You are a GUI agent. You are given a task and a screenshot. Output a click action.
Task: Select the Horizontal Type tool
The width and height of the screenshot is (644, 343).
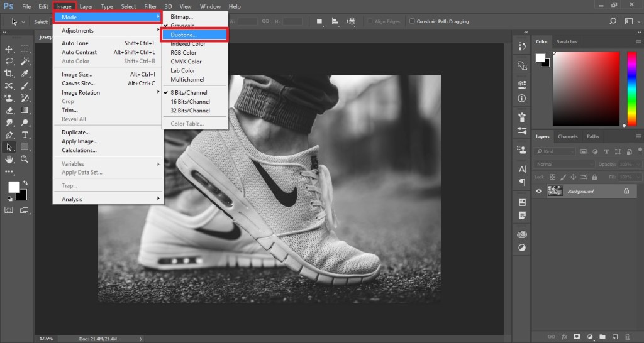pos(25,135)
